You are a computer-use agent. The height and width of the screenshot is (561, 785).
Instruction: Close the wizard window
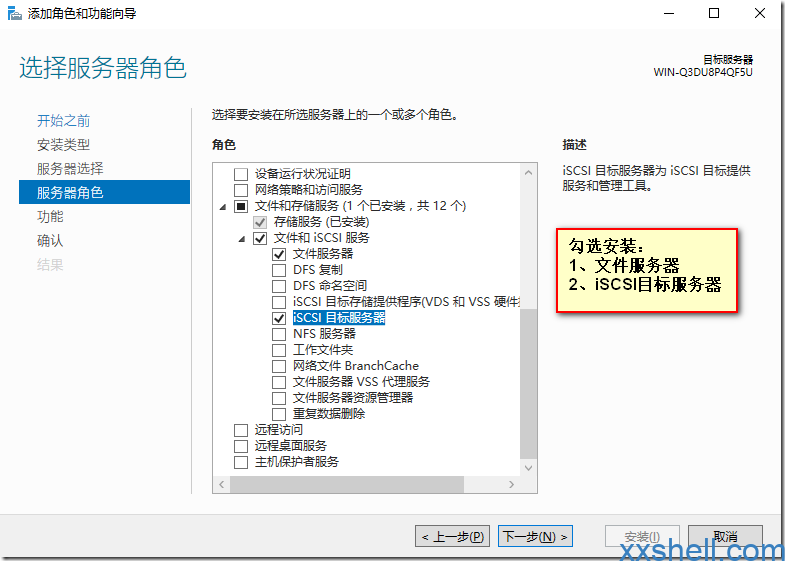(x=760, y=14)
